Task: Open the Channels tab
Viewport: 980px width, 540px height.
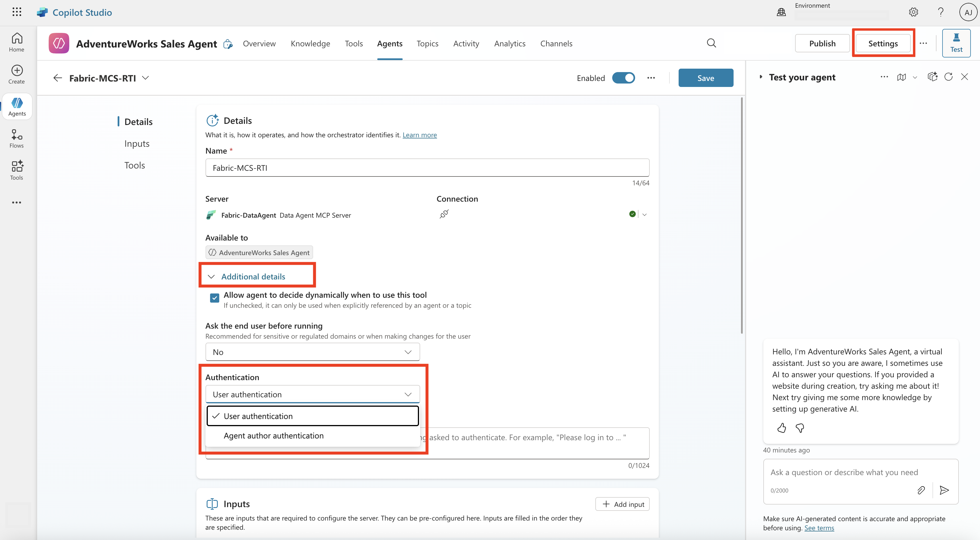Action: click(556, 44)
